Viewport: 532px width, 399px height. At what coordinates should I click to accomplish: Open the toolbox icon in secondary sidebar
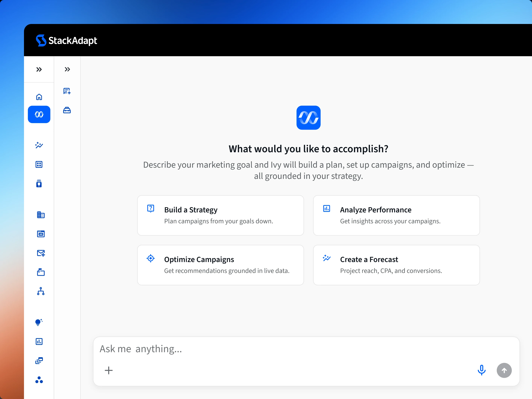coord(67,110)
